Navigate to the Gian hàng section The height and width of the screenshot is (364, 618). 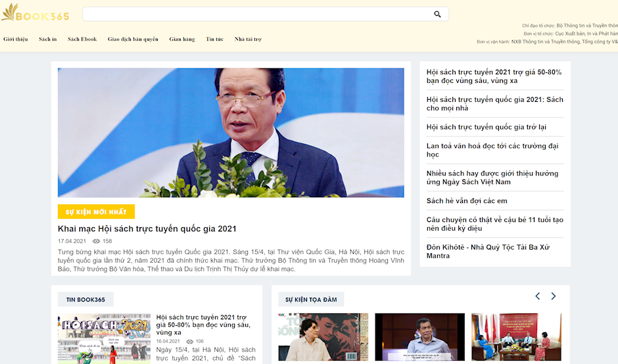click(x=182, y=39)
